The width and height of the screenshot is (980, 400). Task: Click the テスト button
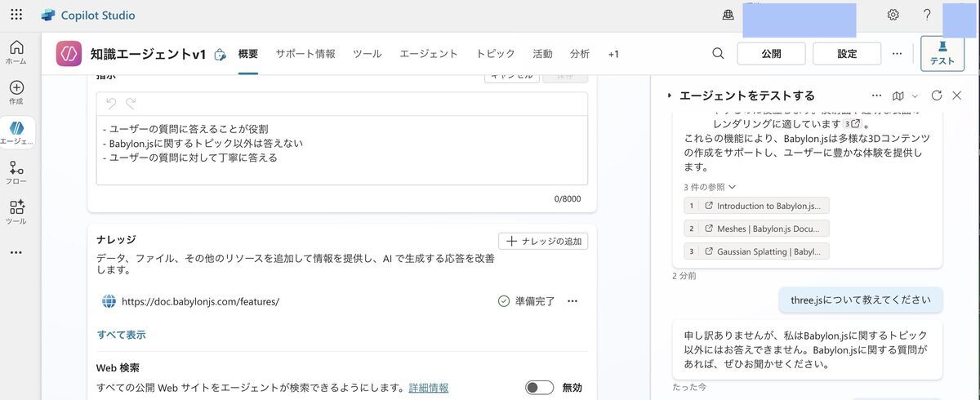click(942, 53)
